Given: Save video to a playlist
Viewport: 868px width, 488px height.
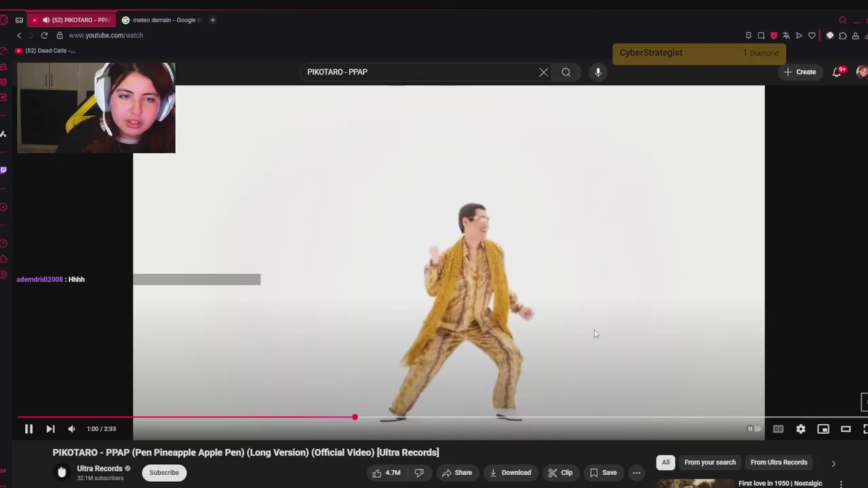Looking at the screenshot, I should point(603,473).
